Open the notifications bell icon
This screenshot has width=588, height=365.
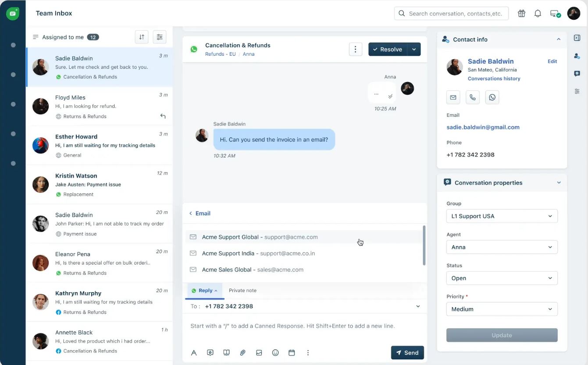click(x=538, y=13)
